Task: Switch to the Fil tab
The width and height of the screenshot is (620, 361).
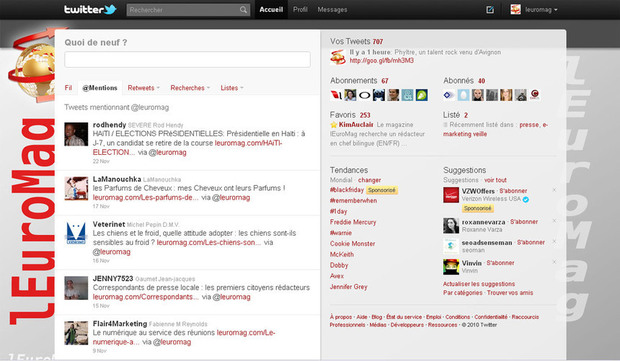Action: pyautogui.click(x=68, y=88)
